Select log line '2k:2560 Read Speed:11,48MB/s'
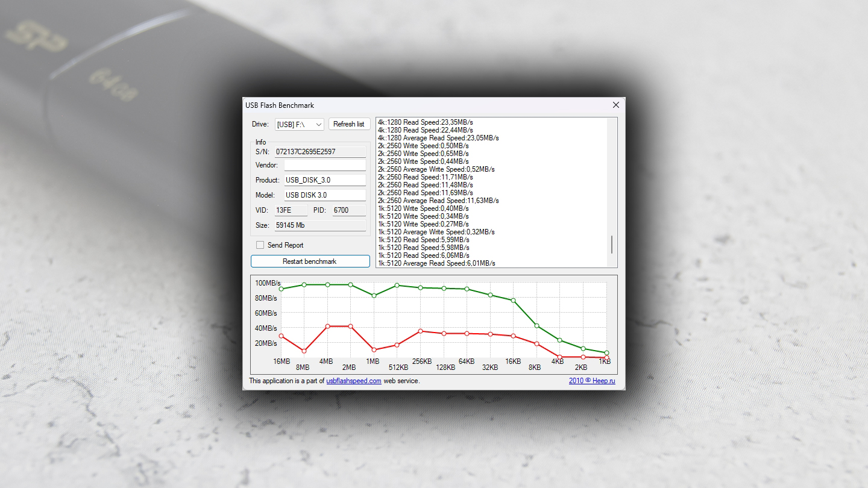Viewport: 868px width, 488px height. coord(425,185)
